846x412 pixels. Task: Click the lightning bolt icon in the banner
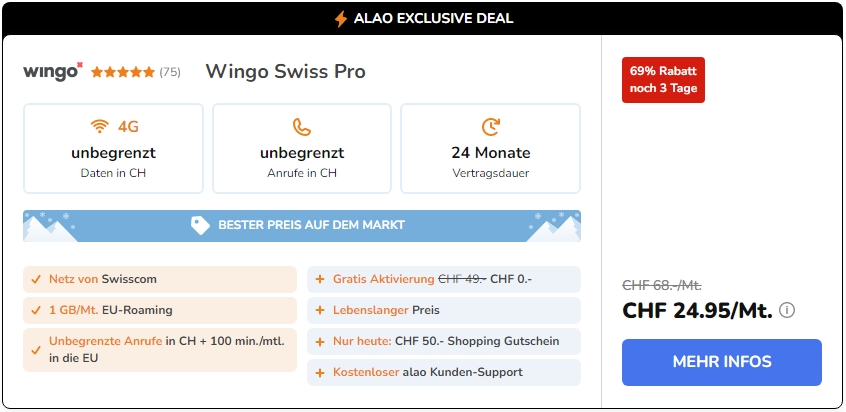(340, 19)
